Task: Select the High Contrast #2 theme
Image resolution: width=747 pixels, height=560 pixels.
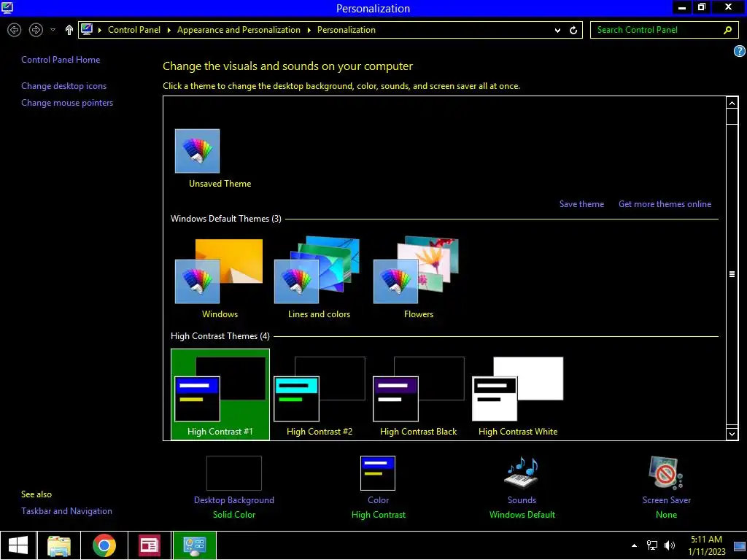Action: click(x=320, y=394)
